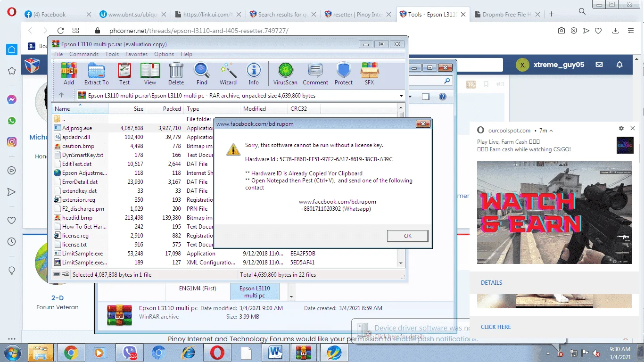The height and width of the screenshot is (362, 644).
Task: Click the Extract To toolbar icon
Action: pos(96,74)
